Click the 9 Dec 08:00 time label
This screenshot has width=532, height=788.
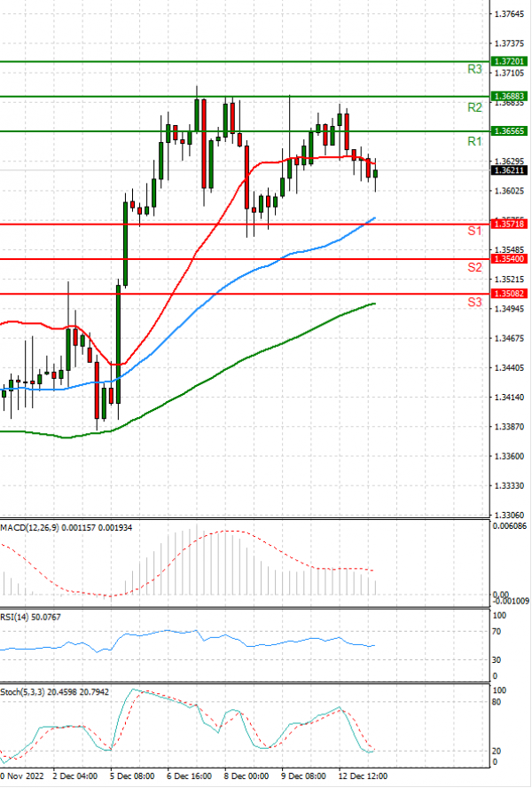[x=303, y=776]
